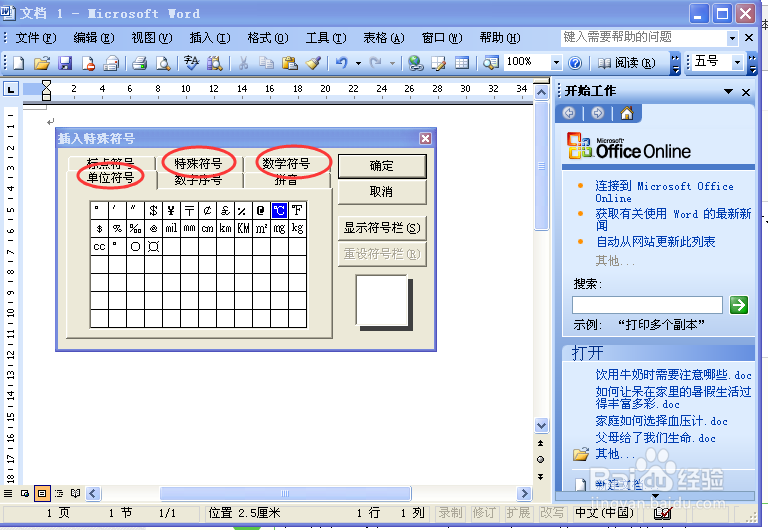Click the Insert Table icon
Viewport: 768px width, 530px height.
coord(462,63)
